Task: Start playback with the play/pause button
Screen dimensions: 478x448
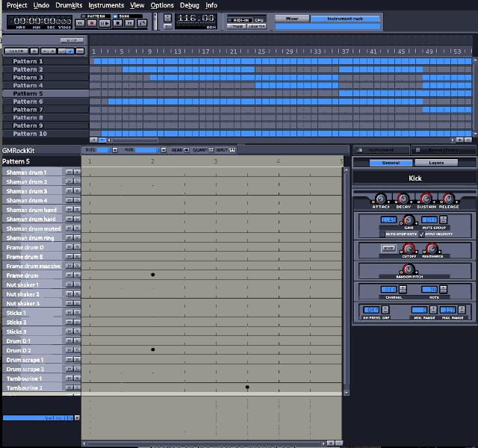Action: coord(105,23)
